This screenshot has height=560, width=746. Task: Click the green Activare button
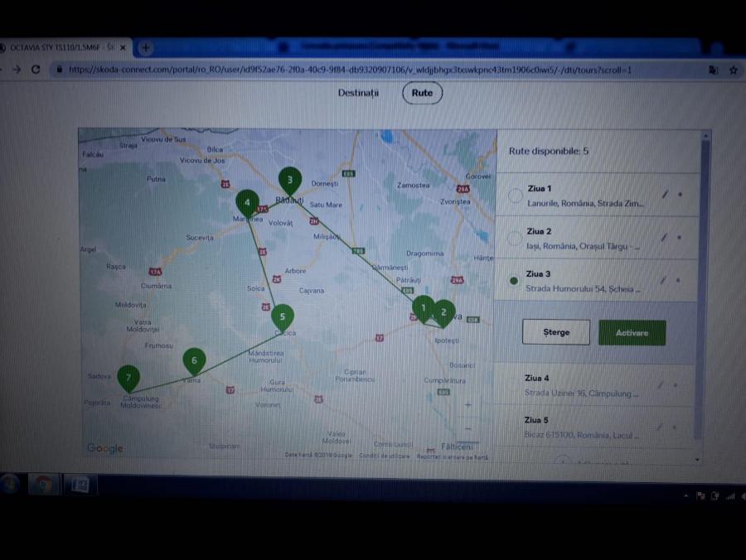pyautogui.click(x=632, y=332)
